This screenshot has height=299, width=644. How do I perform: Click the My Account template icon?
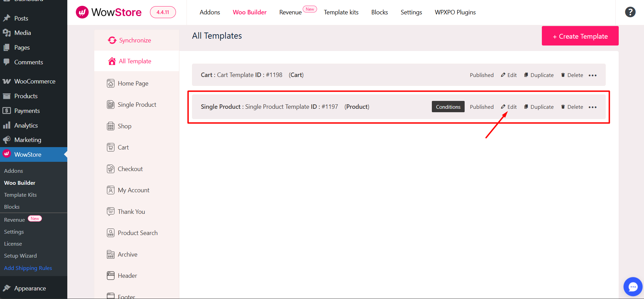(111, 190)
